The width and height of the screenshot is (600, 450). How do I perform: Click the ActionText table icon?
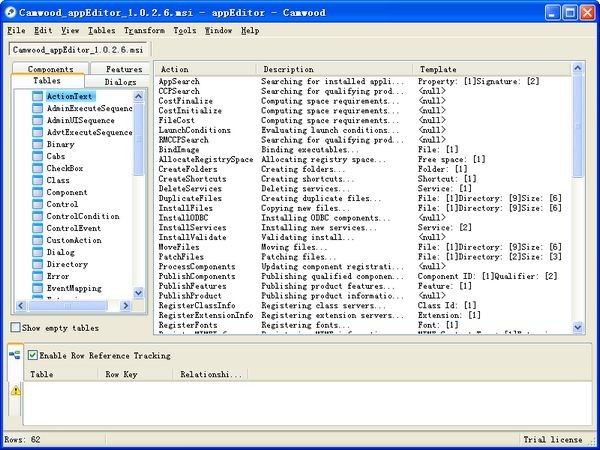tap(37, 96)
